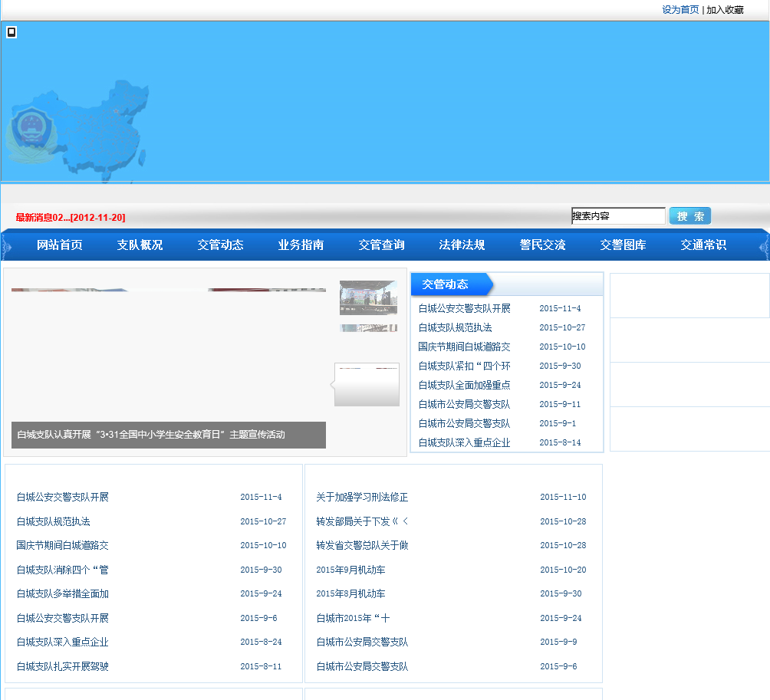Viewport: 770px width, 700px height.
Task: Open the 白城支队全面加强重点 article
Action: pyautogui.click(x=464, y=385)
